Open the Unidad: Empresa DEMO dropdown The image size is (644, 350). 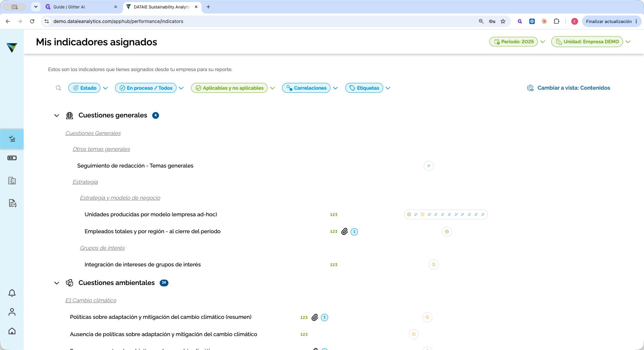click(x=587, y=42)
